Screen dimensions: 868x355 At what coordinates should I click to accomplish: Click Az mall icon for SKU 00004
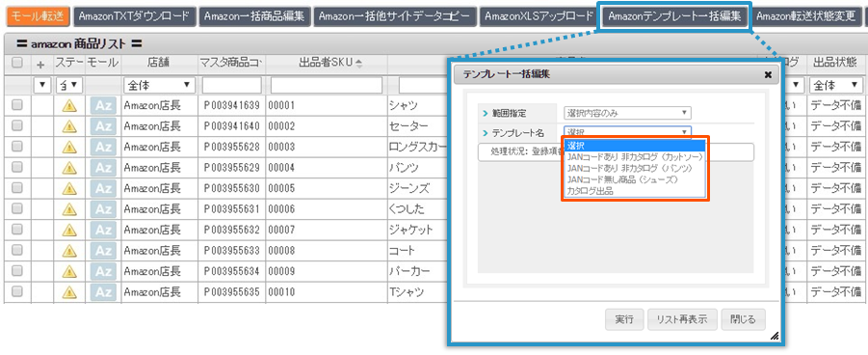pos(103,168)
